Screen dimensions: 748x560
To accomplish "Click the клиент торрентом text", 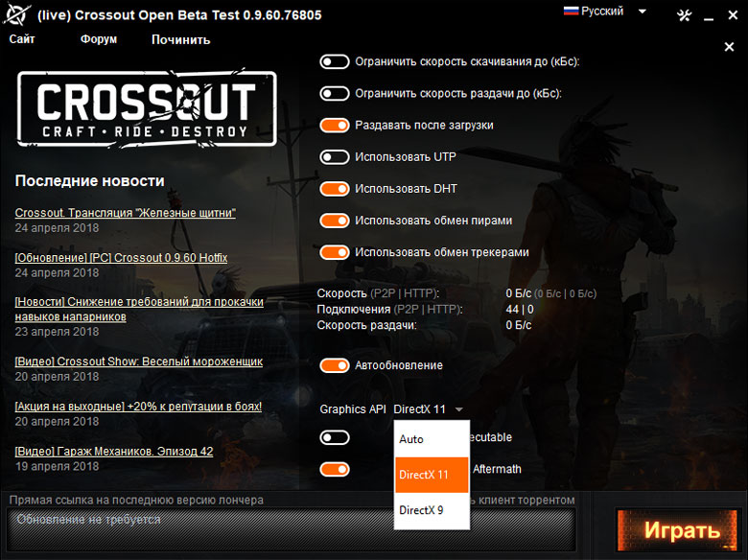I will (x=526, y=500).
